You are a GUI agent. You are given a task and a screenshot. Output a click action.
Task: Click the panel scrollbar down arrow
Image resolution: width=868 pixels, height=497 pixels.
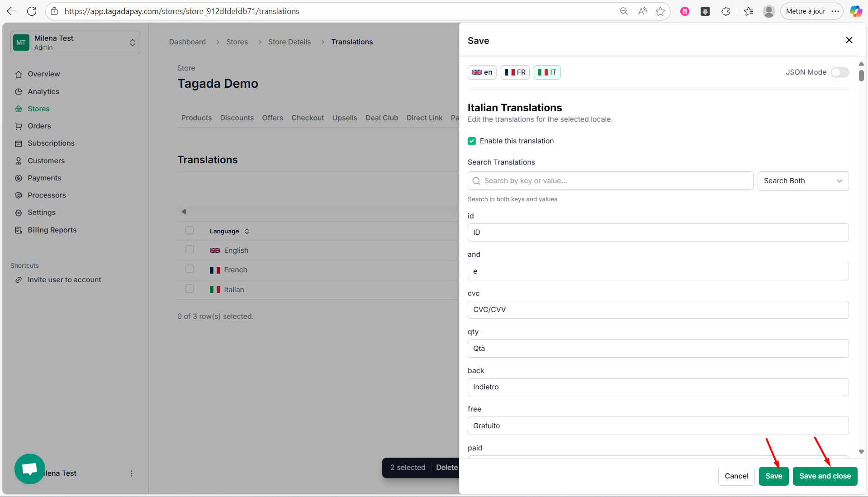pyautogui.click(x=861, y=452)
